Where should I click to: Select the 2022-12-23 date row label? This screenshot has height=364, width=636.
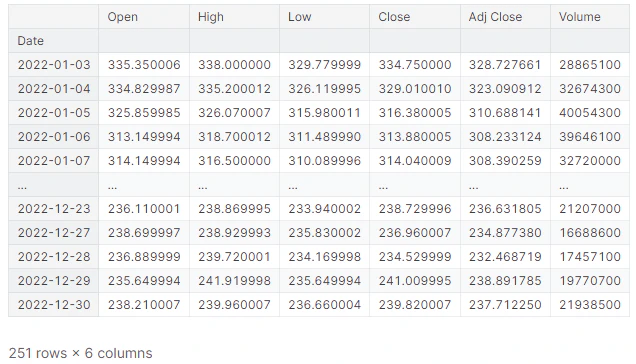(x=54, y=209)
